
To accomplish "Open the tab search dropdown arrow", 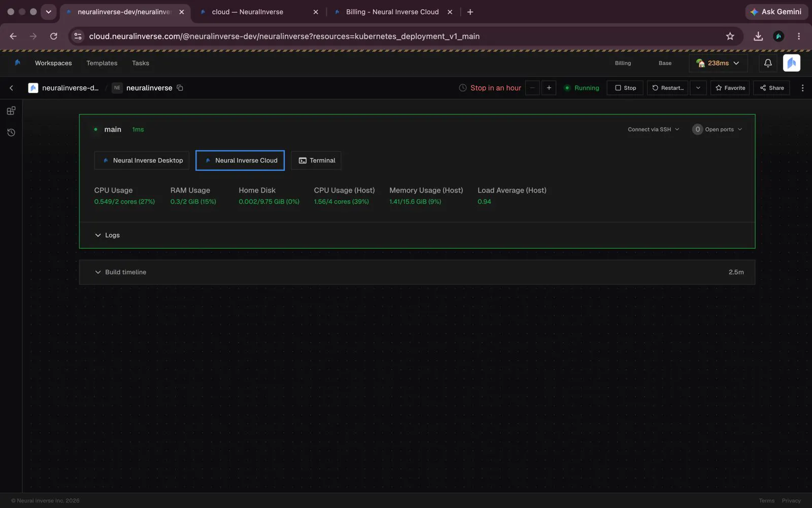I will click(x=48, y=12).
